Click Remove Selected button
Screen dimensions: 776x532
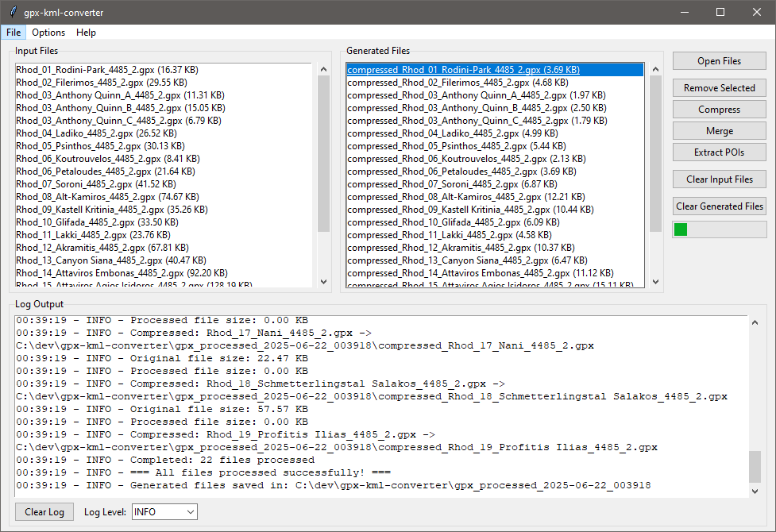719,87
